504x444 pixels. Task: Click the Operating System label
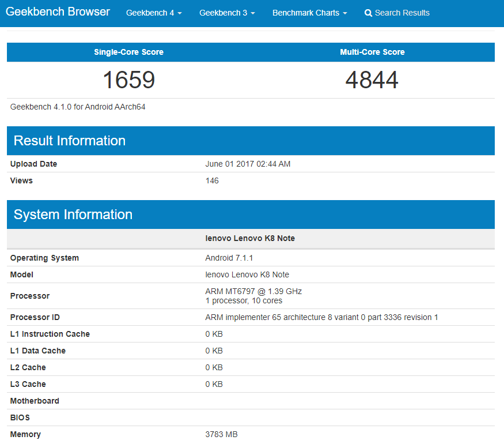[x=45, y=258]
